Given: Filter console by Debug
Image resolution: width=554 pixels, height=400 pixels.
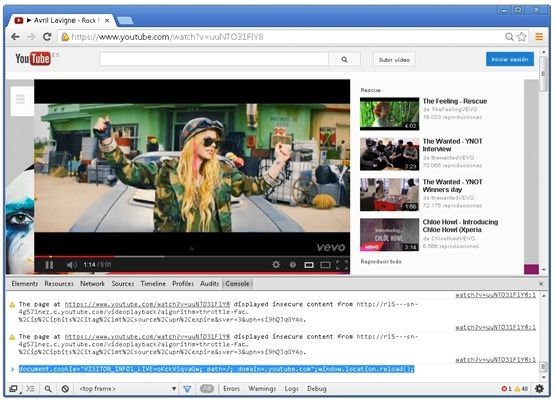Looking at the screenshot, I should [x=317, y=389].
